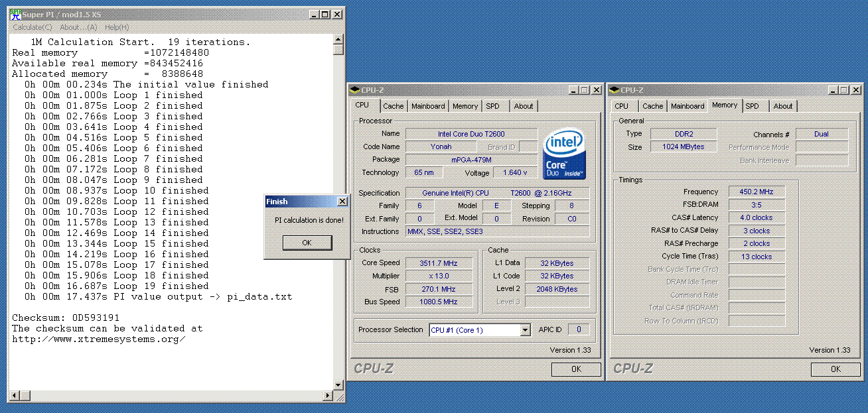Click the Checksum: 0D593191 line

click(x=66, y=318)
